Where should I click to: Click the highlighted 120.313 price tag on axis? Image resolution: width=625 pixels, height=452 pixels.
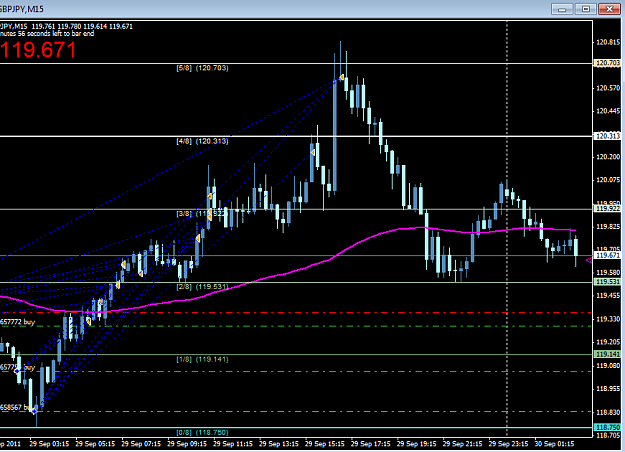[x=607, y=136]
